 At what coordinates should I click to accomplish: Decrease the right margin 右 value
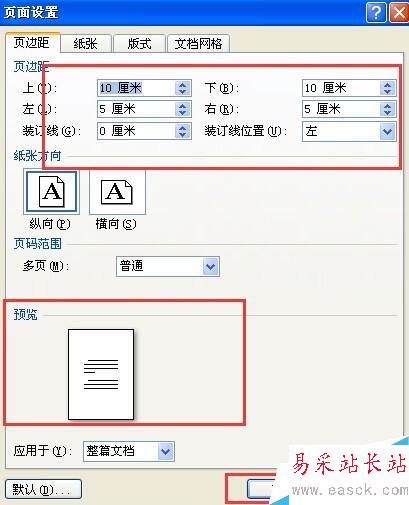pos(387,113)
